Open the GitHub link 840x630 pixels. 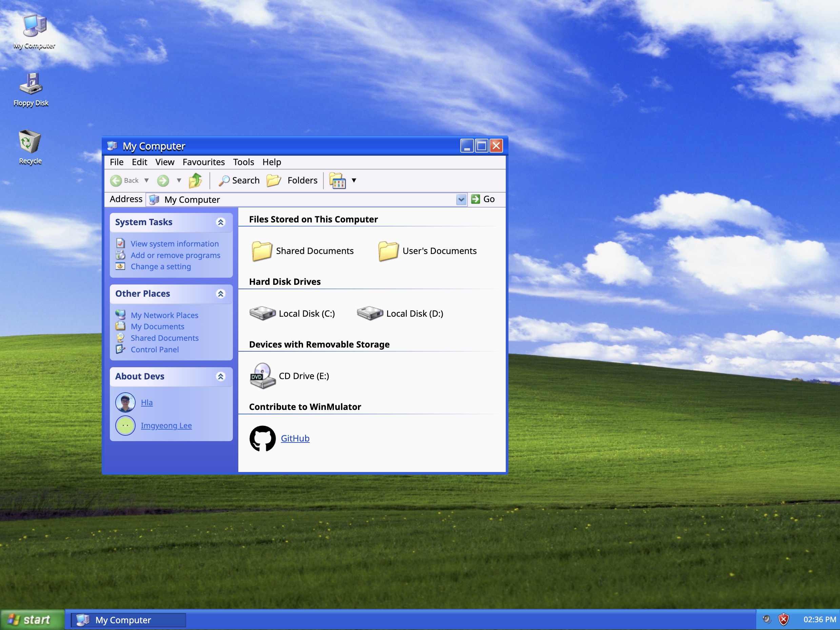click(295, 438)
